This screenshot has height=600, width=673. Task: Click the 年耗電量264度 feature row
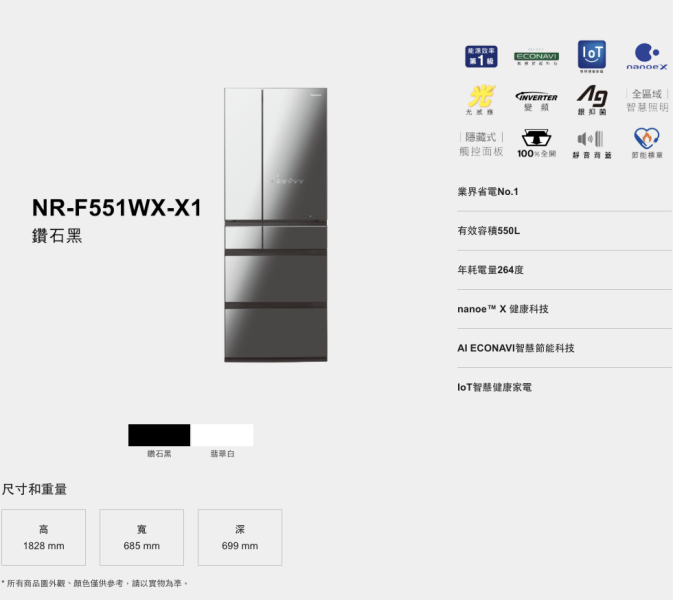pos(564,270)
